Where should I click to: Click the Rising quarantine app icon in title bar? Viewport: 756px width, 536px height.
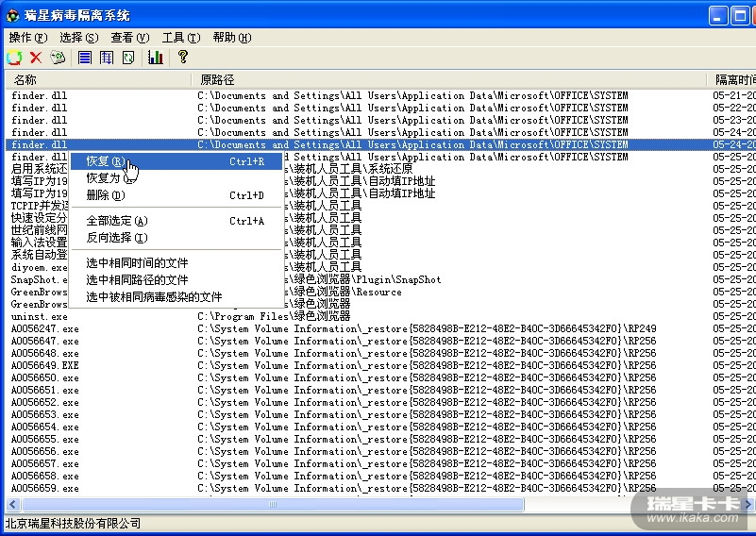click(x=12, y=16)
